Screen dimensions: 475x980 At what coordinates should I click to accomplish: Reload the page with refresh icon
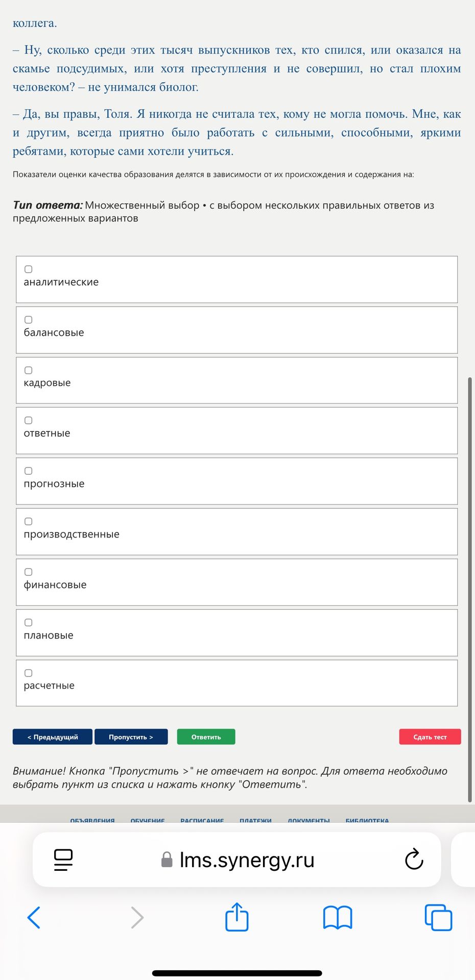(414, 860)
